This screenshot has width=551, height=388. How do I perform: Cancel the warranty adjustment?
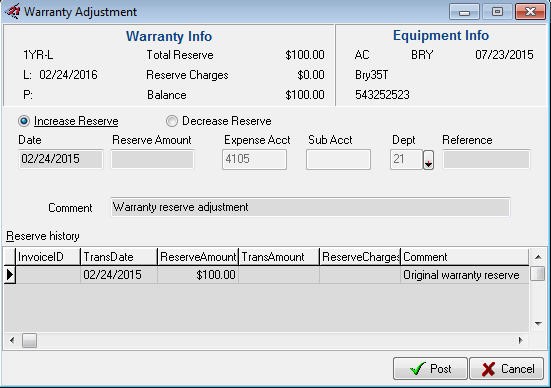click(x=507, y=369)
